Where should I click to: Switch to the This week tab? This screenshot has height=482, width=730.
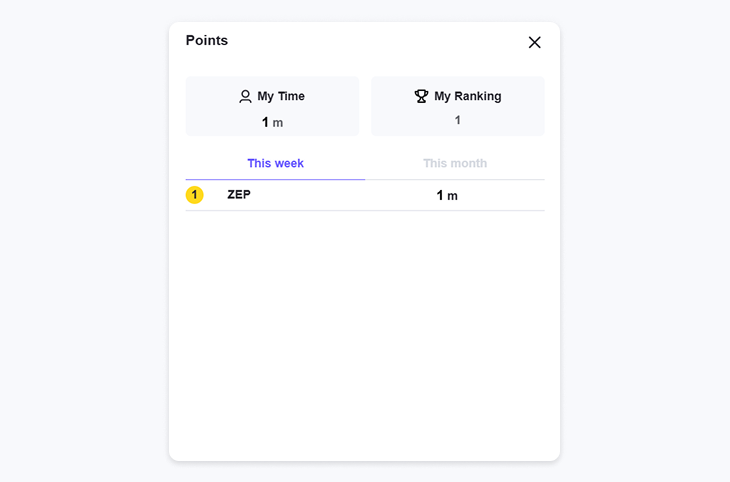click(275, 163)
